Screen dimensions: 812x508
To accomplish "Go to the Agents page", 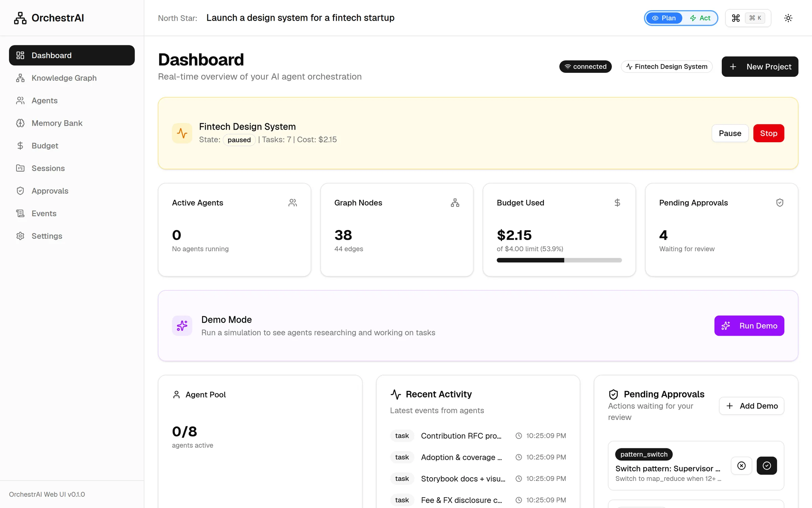I will click(72, 101).
